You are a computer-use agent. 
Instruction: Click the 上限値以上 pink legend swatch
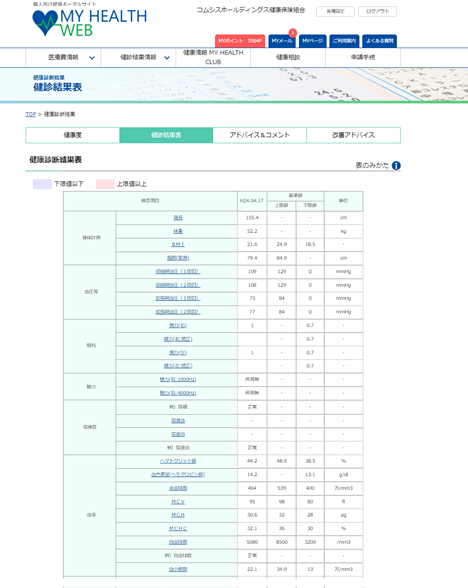pos(105,184)
